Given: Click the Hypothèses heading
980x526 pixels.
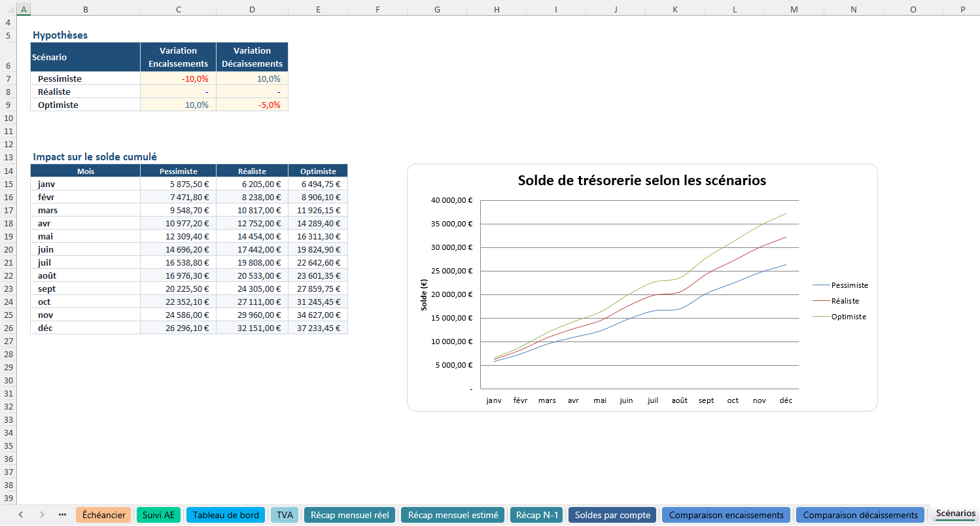Looking at the screenshot, I should pyautogui.click(x=60, y=35).
